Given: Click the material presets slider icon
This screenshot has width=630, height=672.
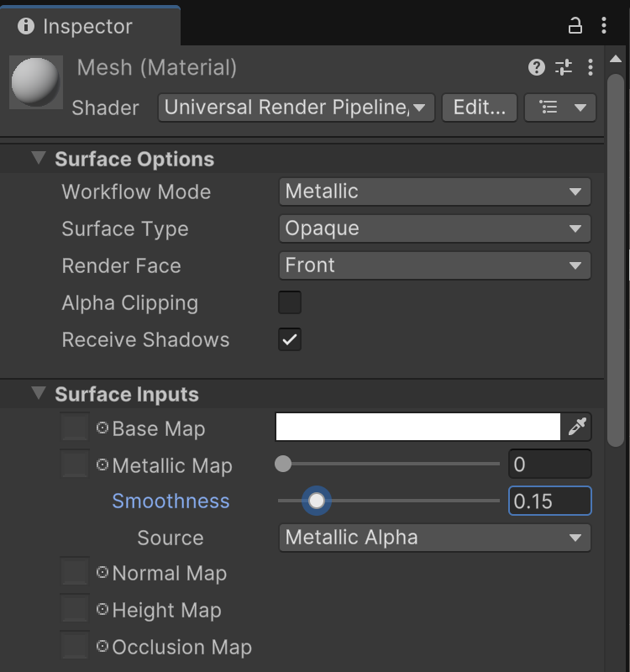Looking at the screenshot, I should tap(563, 67).
